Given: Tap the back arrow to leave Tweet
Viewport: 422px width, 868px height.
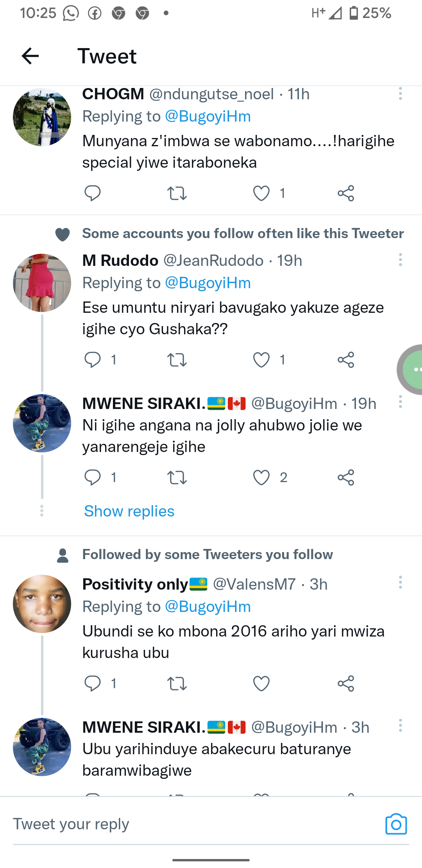Looking at the screenshot, I should 30,56.
